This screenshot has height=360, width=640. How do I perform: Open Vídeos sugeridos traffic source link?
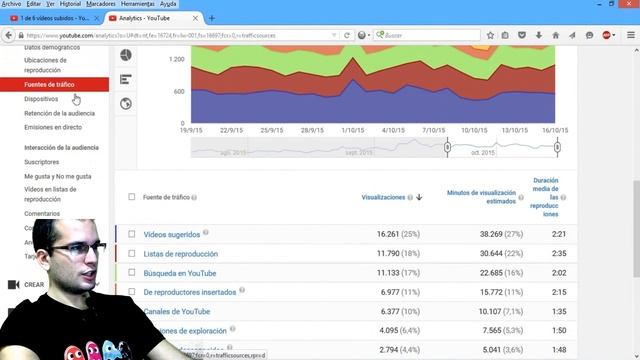[x=172, y=235]
